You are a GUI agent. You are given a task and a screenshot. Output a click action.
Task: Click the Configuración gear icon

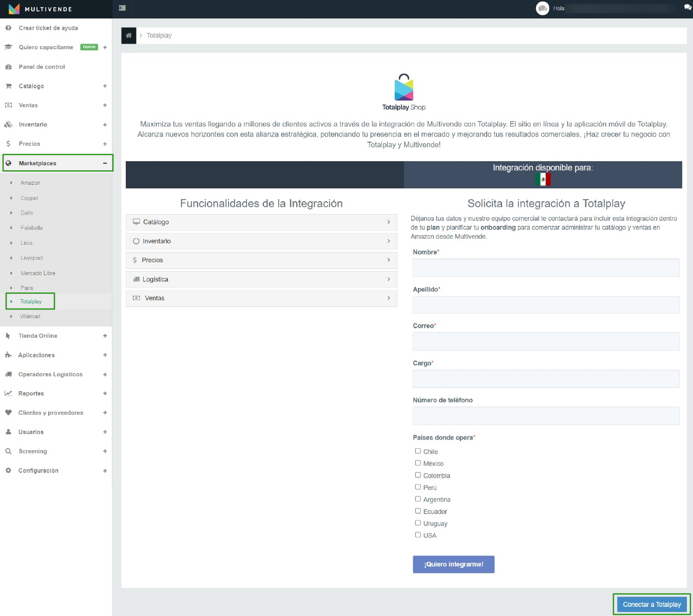point(8,470)
